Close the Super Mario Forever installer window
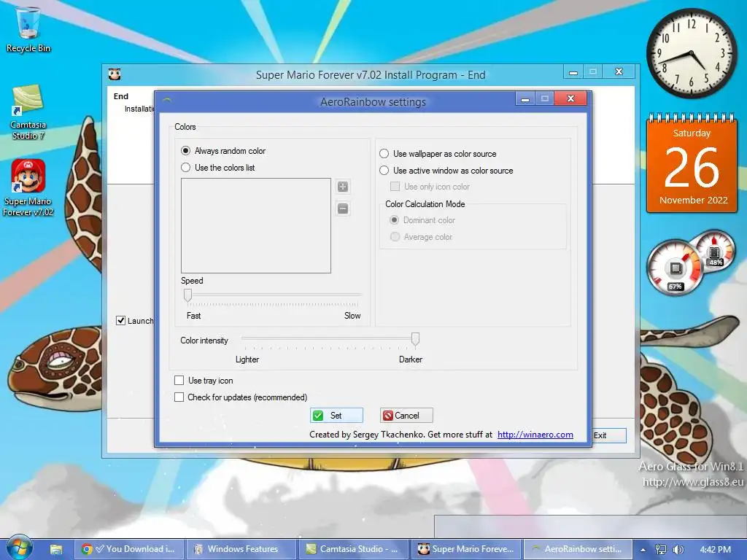Image resolution: width=747 pixels, height=560 pixels. pos(619,71)
